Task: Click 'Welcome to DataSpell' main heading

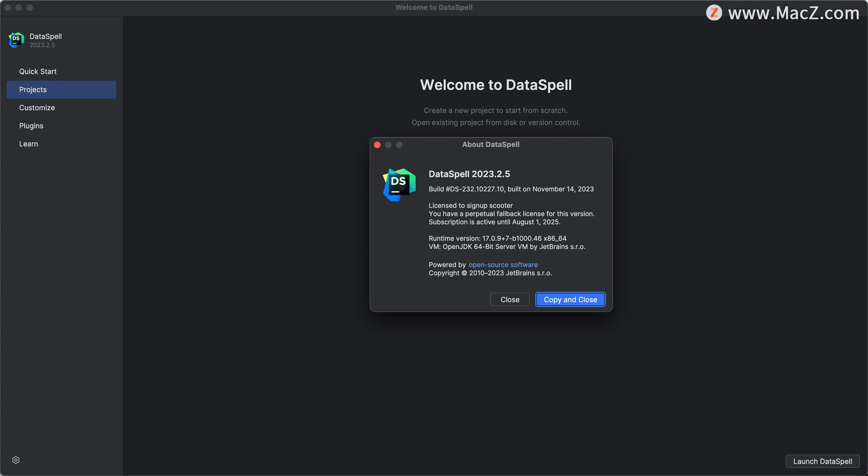Action: [495, 85]
